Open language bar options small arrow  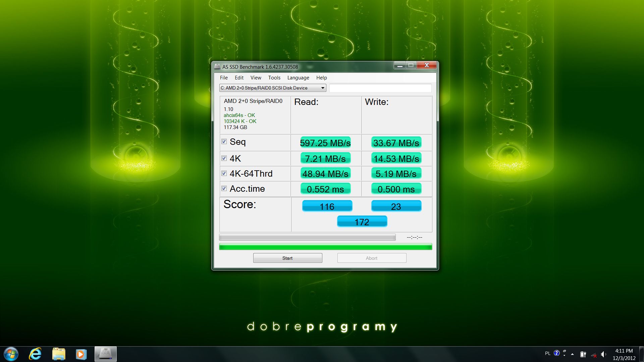pos(565,355)
